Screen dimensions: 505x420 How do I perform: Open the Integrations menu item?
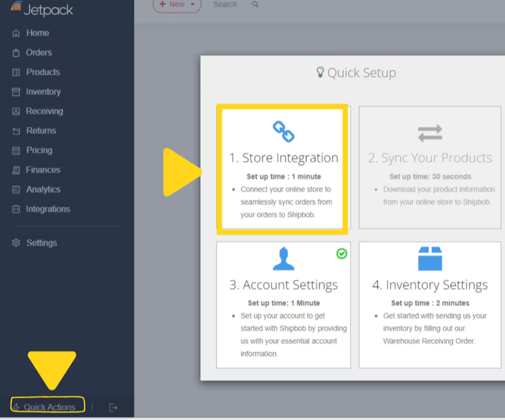click(x=44, y=209)
